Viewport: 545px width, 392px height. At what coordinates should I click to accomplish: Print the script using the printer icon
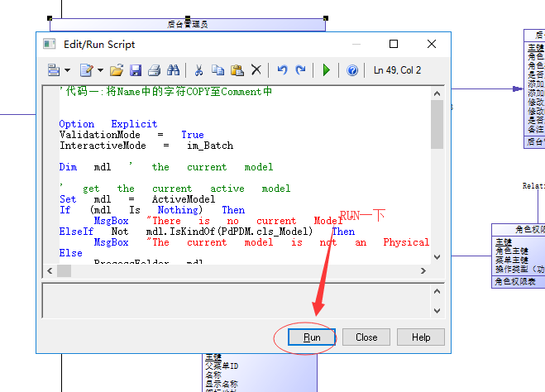(x=155, y=71)
